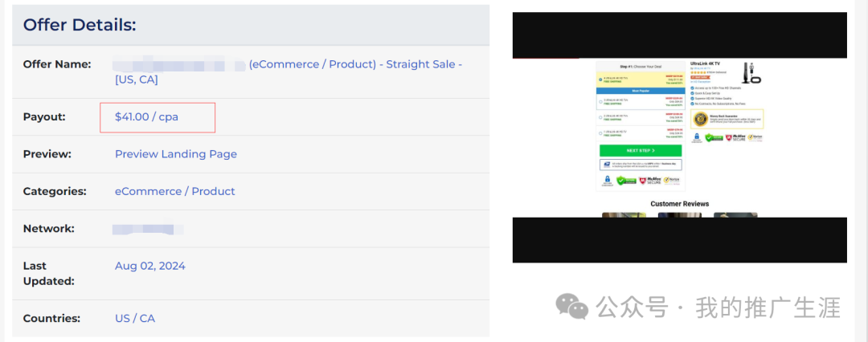Viewport: 868px width, 342px height.
Task: Click the Norton badge beneath the guarantee box
Action: 755,137
